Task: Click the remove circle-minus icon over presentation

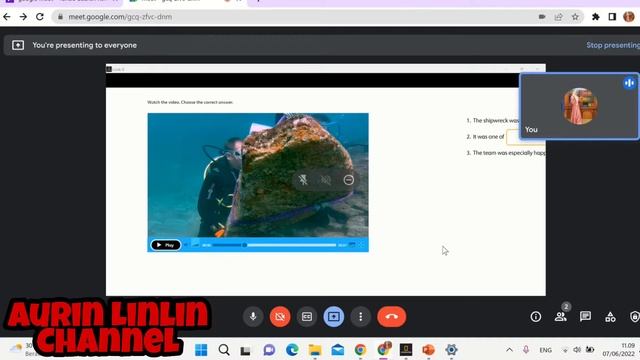Action: [349, 180]
